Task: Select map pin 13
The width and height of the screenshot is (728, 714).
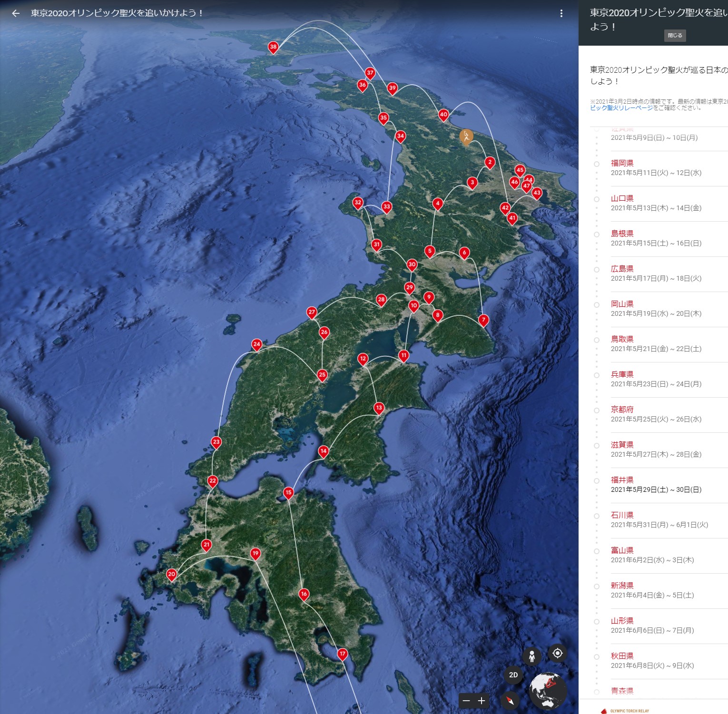Action: click(x=379, y=408)
